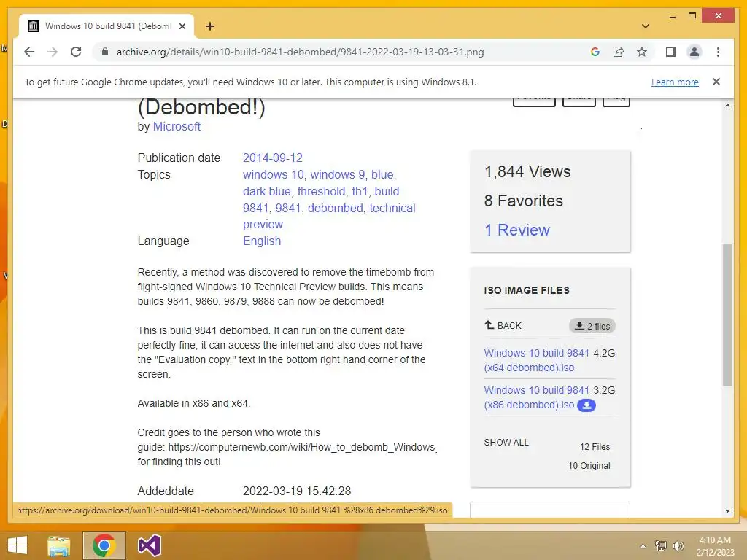The width and height of the screenshot is (747, 560).
Task: Download the x64 debombed ISO link
Action: click(536, 360)
